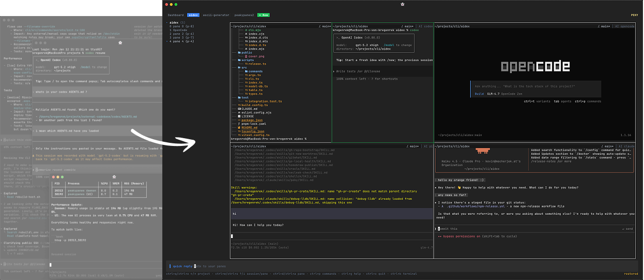This screenshot has width=644, height=280.
Task: Focus the quick reply input at the bottom
Action: [x=402, y=266]
